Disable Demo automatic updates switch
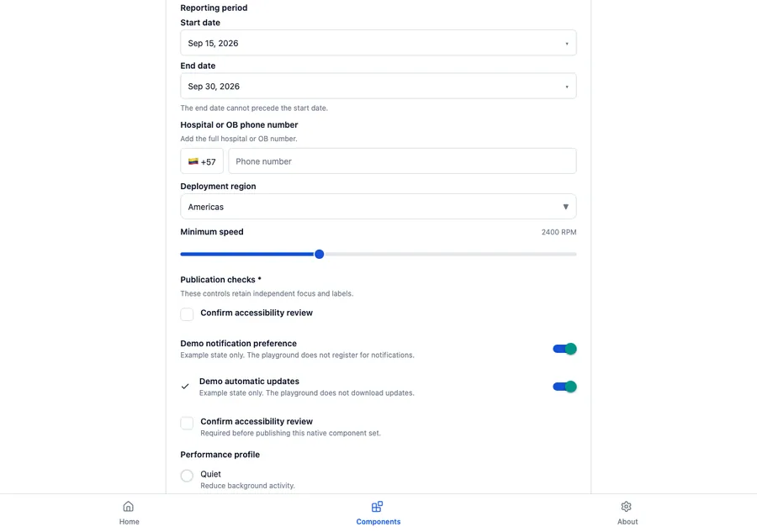 [x=564, y=387]
